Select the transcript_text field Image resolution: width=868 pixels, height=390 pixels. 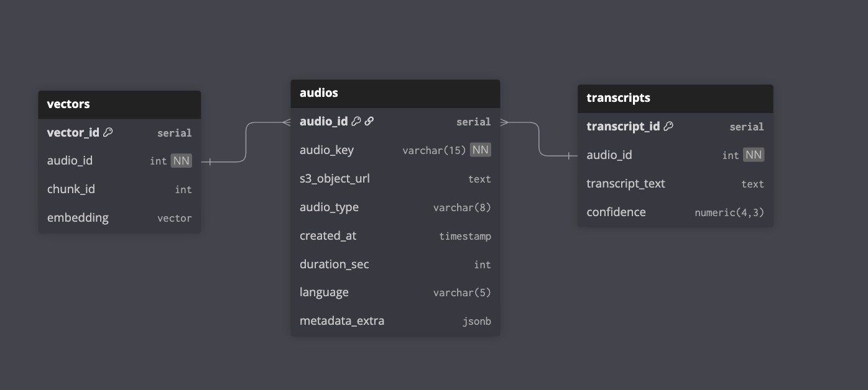tap(675, 184)
